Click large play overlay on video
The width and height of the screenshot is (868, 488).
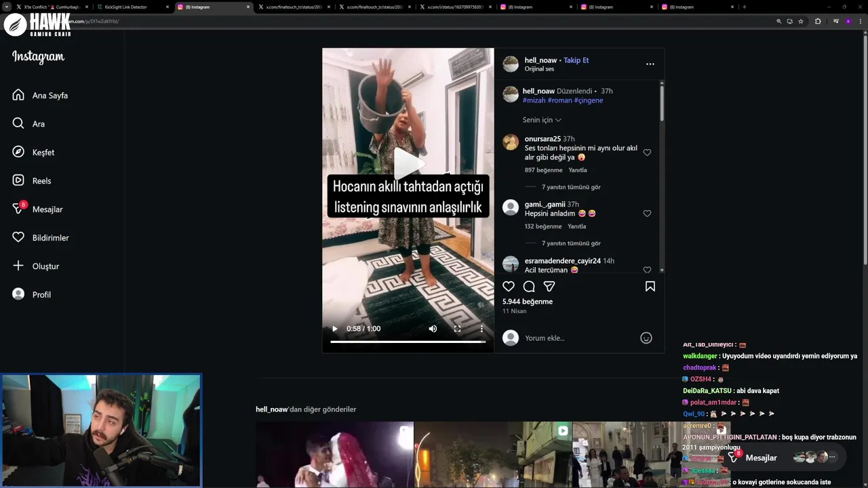pyautogui.click(x=408, y=163)
